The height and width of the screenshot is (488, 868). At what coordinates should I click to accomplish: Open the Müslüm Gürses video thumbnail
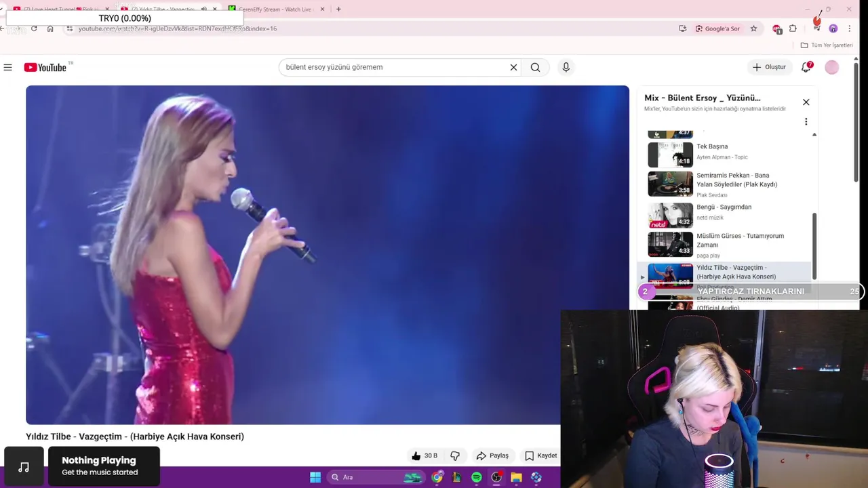[670, 245]
